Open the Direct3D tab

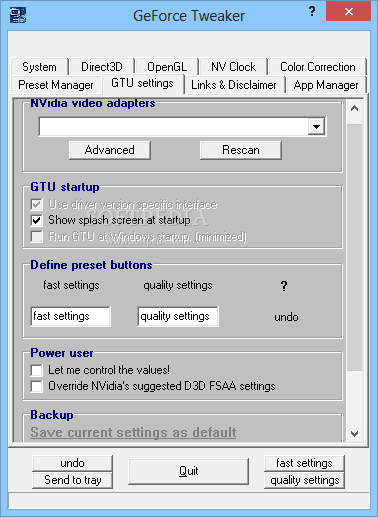[x=102, y=67]
